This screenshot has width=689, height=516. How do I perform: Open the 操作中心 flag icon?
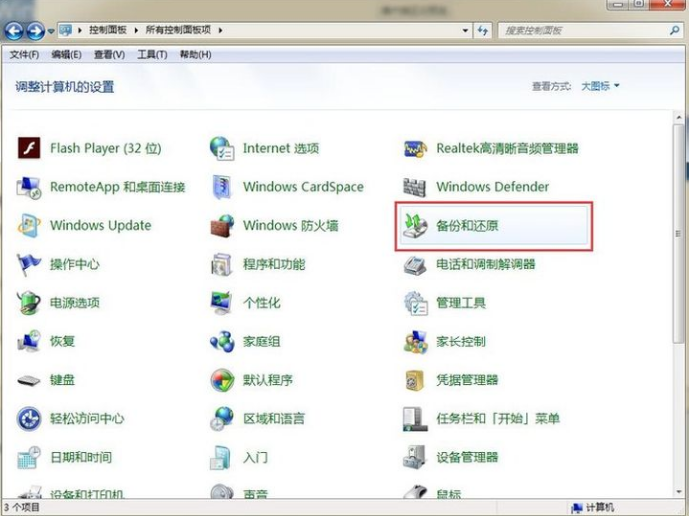coord(29,264)
